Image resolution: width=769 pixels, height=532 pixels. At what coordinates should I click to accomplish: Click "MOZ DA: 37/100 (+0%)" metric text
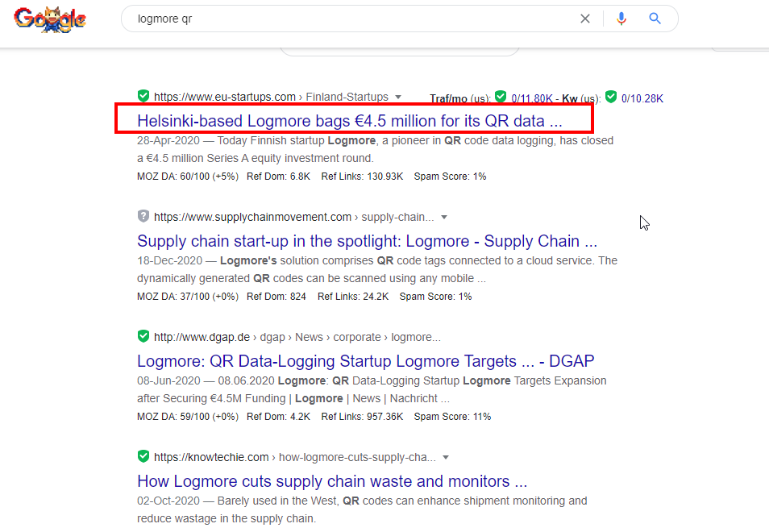(x=188, y=297)
